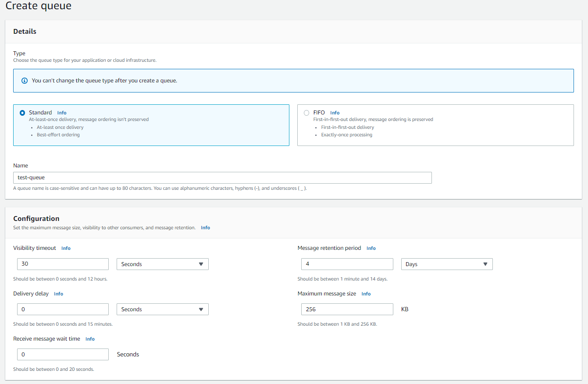The height and width of the screenshot is (384, 588).
Task: Click the Receive message wait time field
Action: [63, 354]
